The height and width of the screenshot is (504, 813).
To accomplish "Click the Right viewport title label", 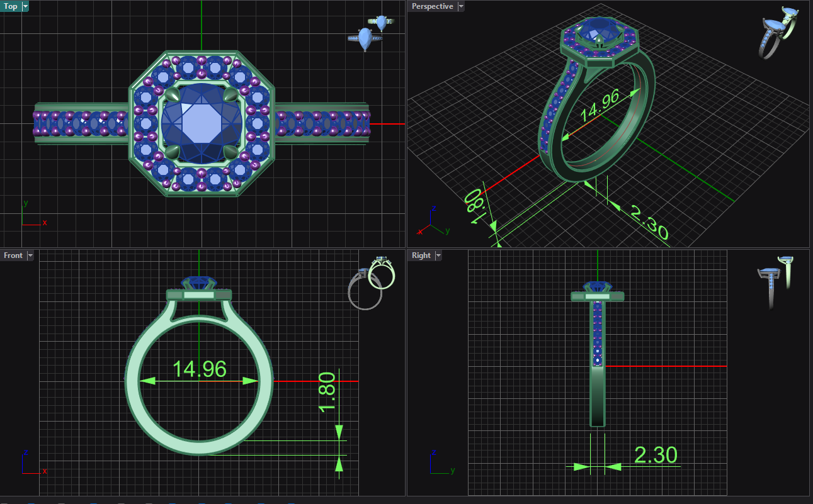I will click(421, 255).
